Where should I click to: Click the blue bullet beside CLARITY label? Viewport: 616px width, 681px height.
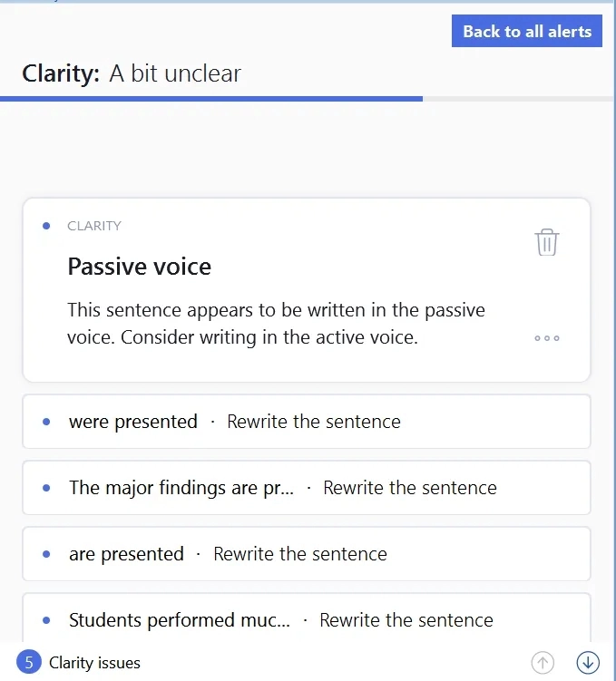tap(46, 226)
